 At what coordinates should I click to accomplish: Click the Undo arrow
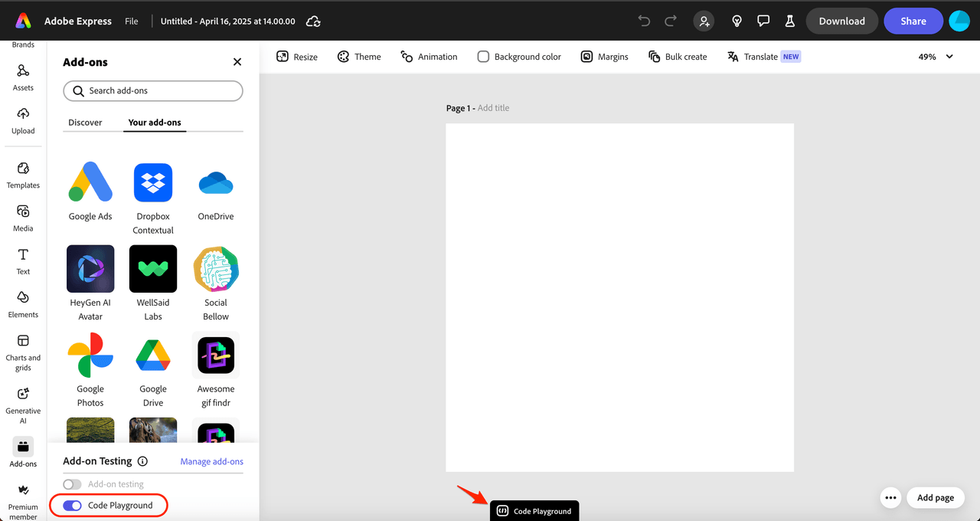click(x=644, y=21)
